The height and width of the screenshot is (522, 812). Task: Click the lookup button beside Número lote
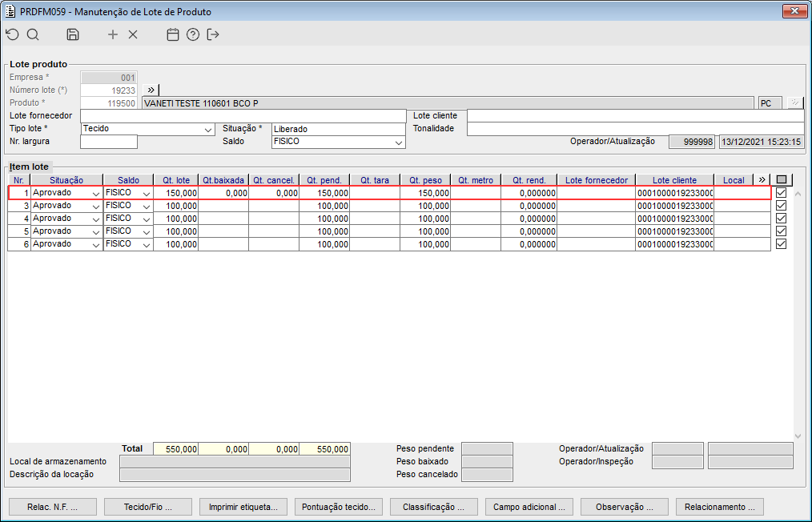(x=151, y=90)
